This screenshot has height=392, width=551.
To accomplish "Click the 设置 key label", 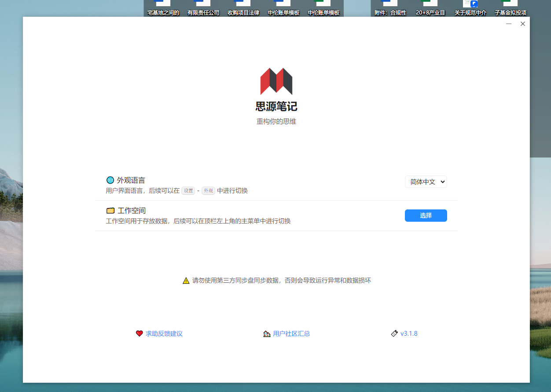I will [188, 191].
